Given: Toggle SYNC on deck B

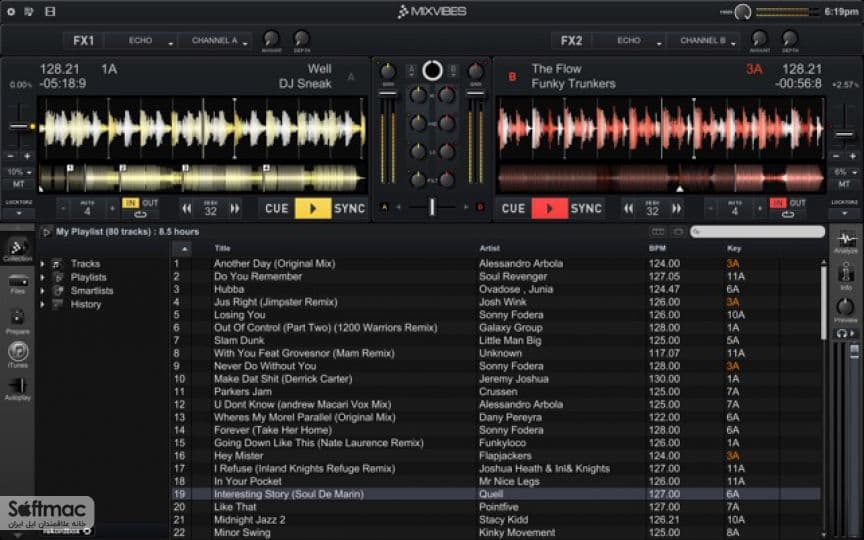Looking at the screenshot, I should click(586, 208).
